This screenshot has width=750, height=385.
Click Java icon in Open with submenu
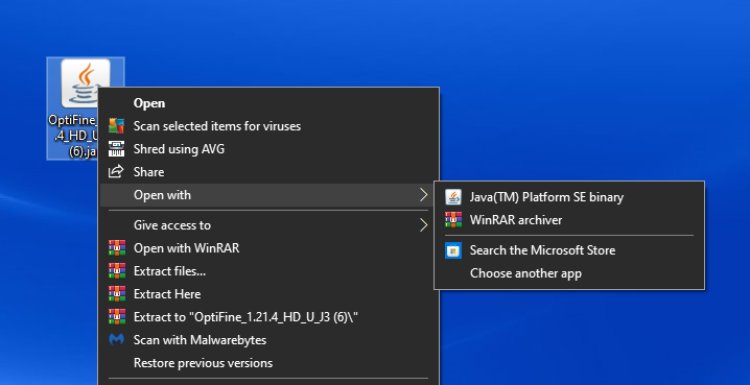(x=453, y=197)
